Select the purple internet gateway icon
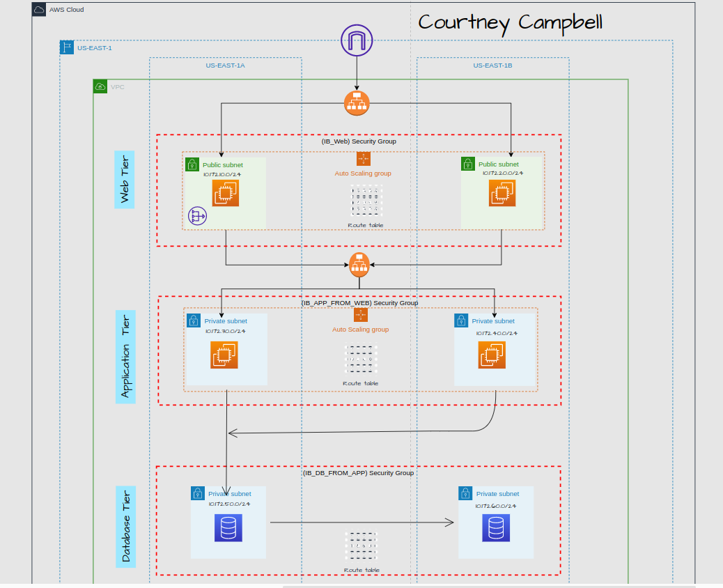Viewport: 723px width, 588px height. [x=357, y=40]
